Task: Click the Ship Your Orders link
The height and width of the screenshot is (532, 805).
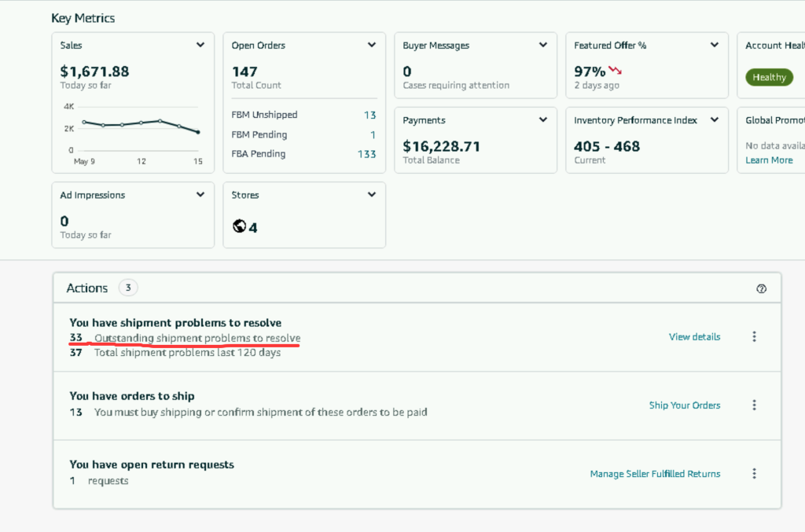Action: point(684,405)
